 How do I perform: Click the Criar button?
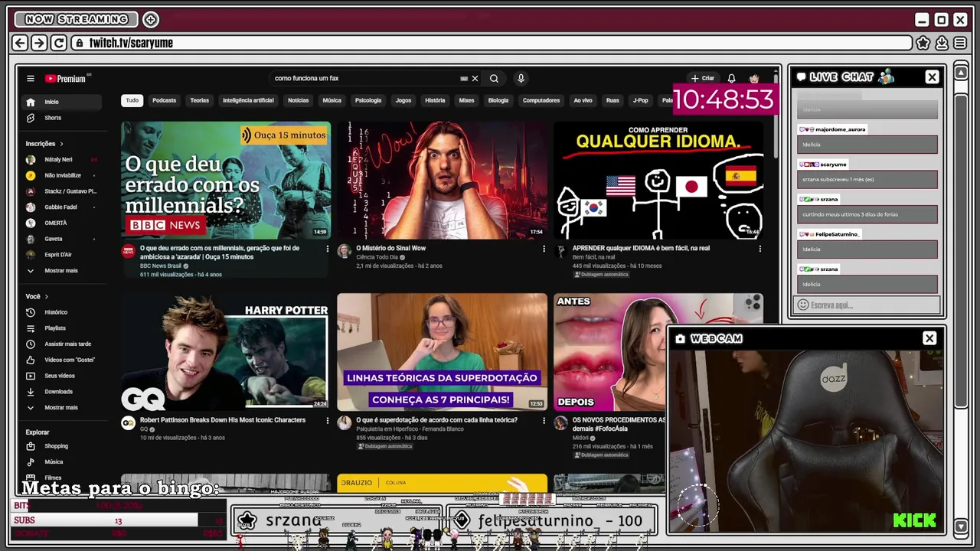point(702,78)
